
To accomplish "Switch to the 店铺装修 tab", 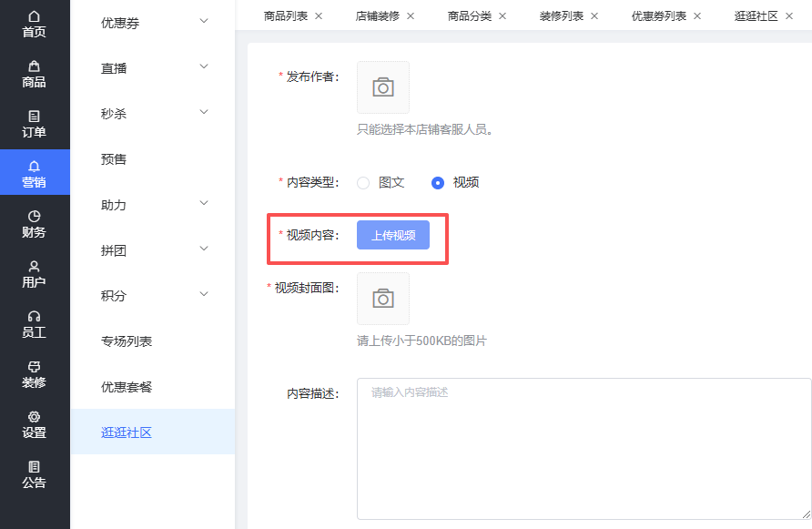I will (377, 16).
